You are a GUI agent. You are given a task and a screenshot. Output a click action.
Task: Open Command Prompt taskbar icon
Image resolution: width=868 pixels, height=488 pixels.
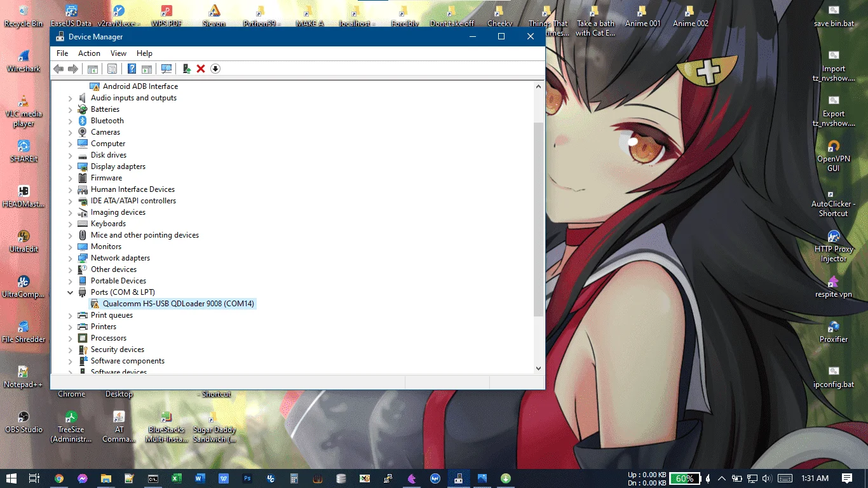(x=153, y=478)
